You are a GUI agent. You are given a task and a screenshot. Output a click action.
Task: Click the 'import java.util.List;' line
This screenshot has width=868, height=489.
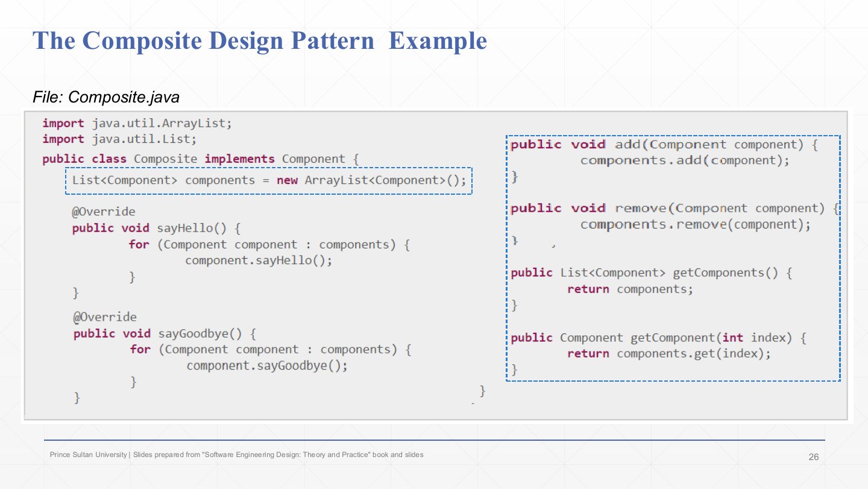pyautogui.click(x=119, y=139)
